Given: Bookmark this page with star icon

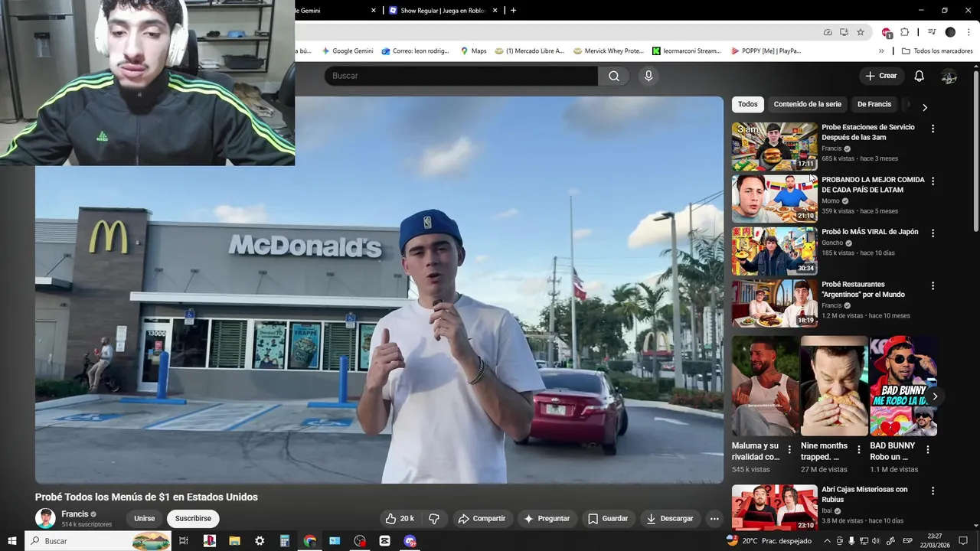Looking at the screenshot, I should (861, 32).
